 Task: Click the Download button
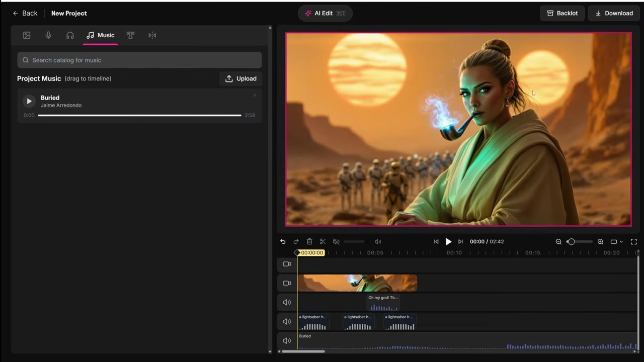point(614,13)
